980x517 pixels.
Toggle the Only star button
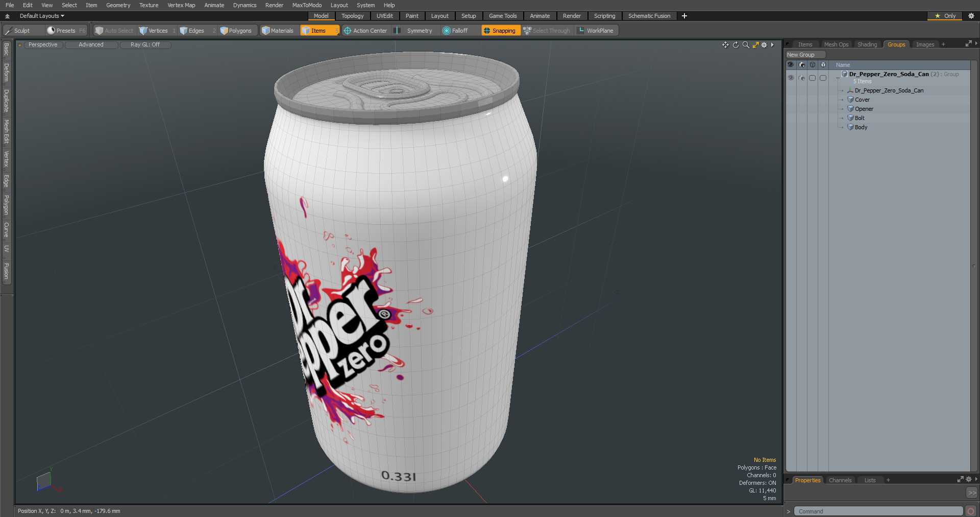[x=945, y=16]
